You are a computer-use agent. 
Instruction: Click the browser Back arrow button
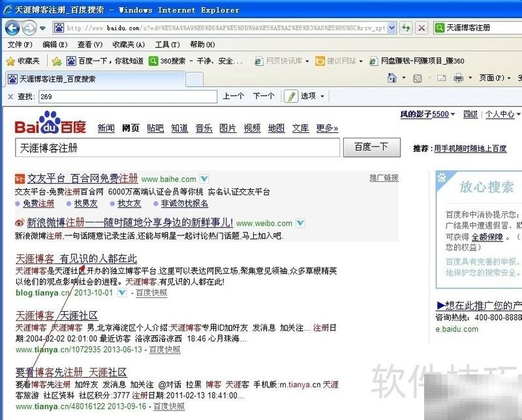click(x=12, y=27)
